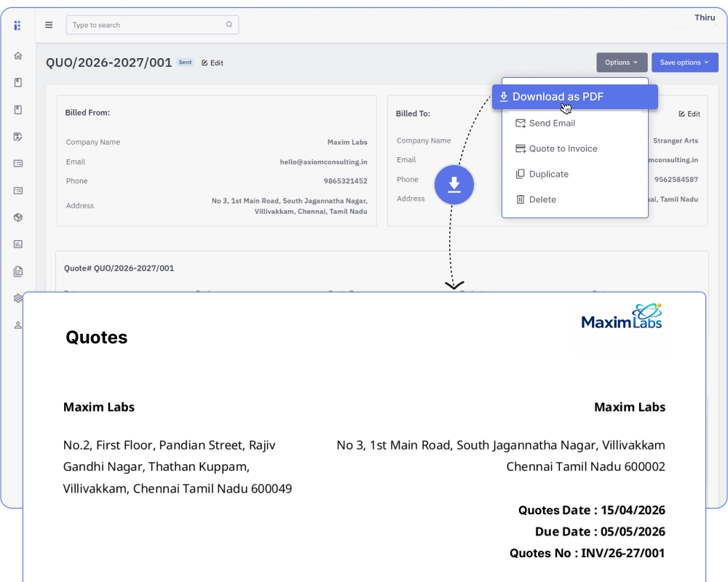
Task: Toggle the hamburger menu icon
Action: 49,25
